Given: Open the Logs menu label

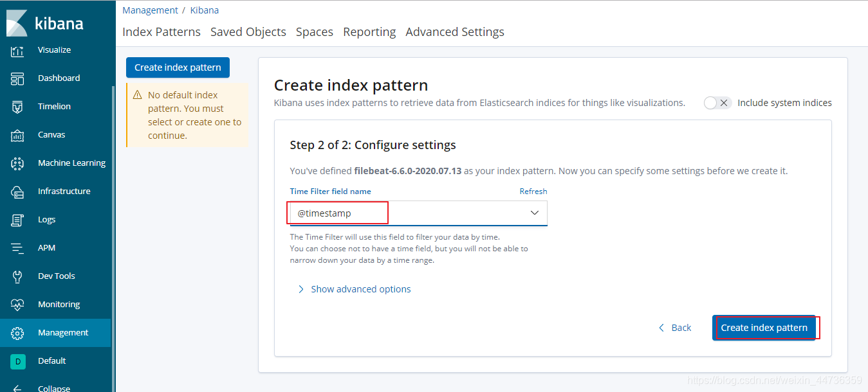Looking at the screenshot, I should coord(47,220).
